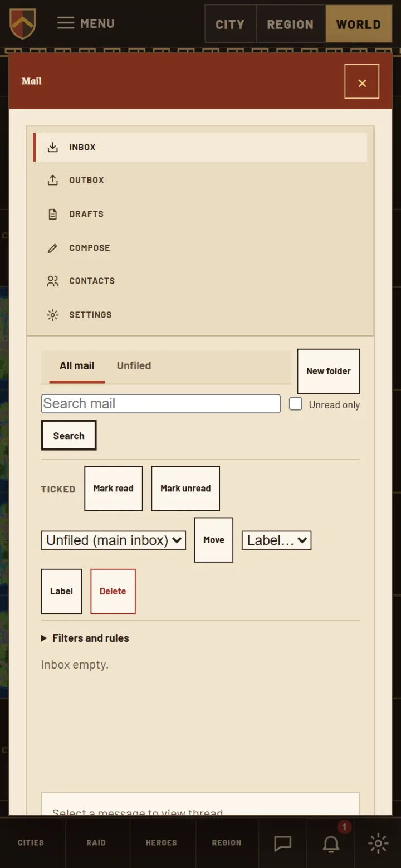Click the Move button
Viewport: 401px width, 868px height.
coord(214,540)
